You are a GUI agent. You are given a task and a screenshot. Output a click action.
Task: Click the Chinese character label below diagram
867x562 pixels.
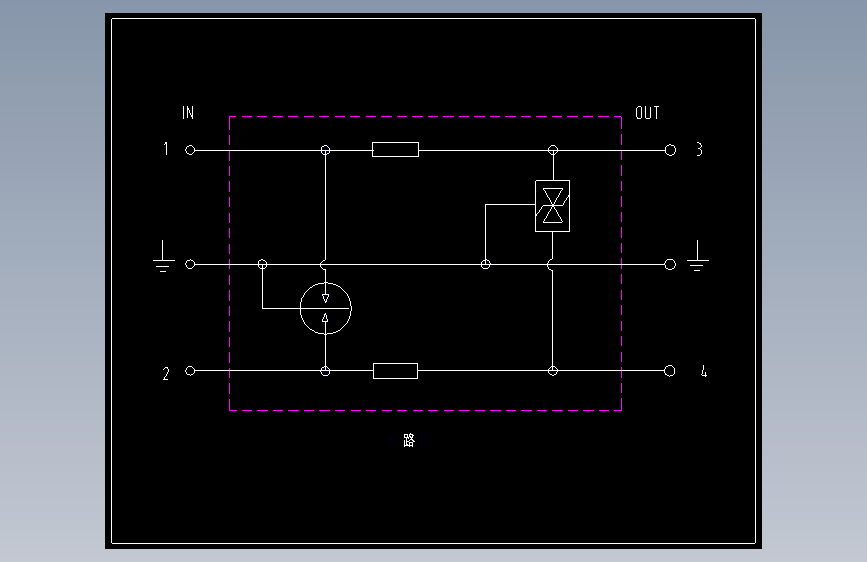coord(409,441)
